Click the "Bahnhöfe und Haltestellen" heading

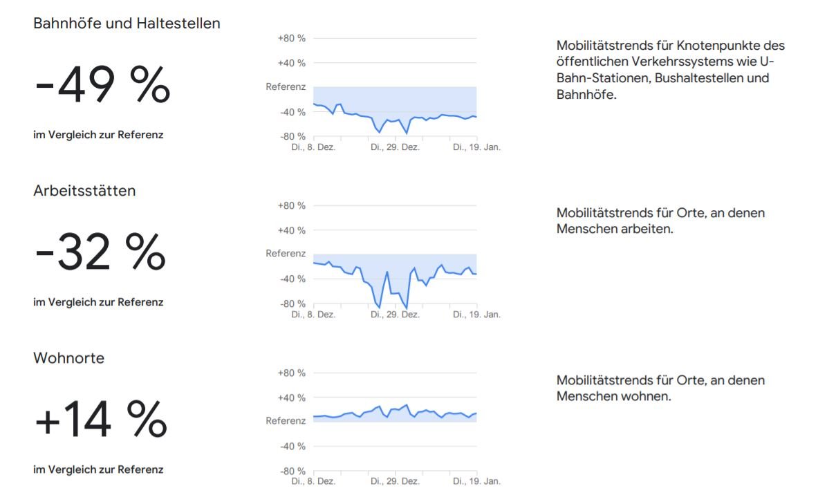click(x=127, y=24)
